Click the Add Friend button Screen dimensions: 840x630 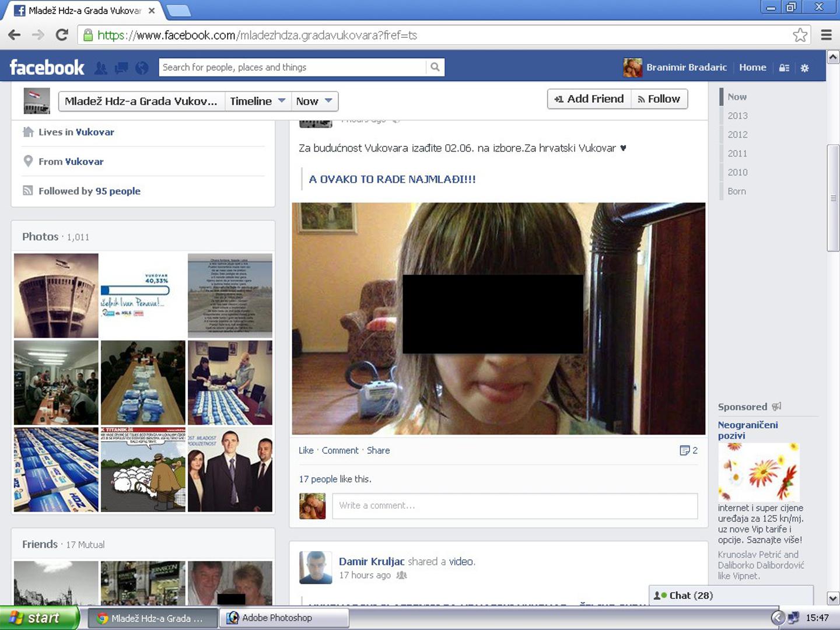point(589,99)
